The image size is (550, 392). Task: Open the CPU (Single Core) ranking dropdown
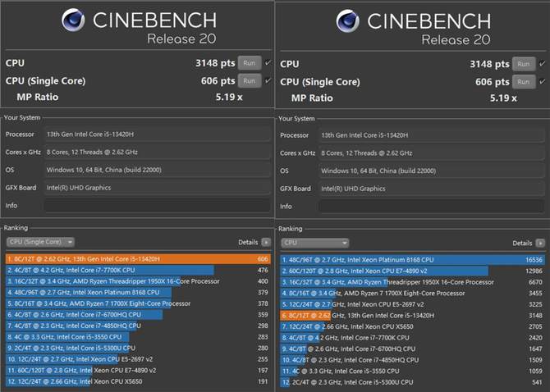click(41, 242)
